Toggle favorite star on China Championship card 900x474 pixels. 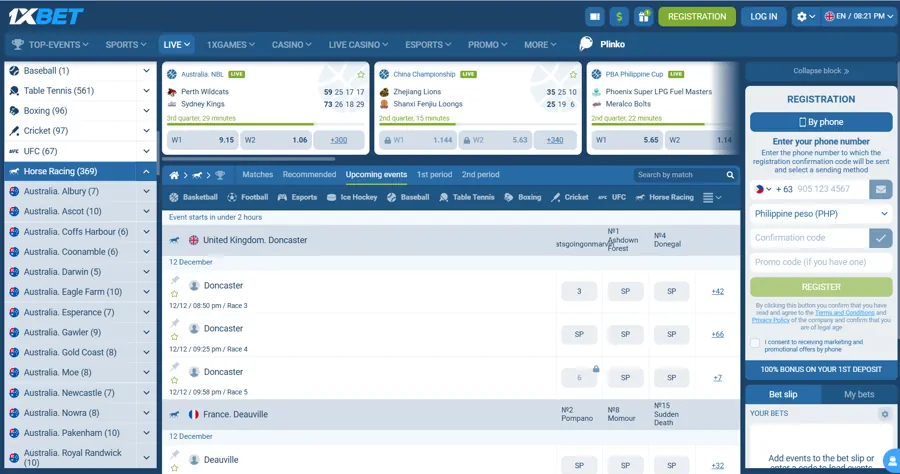pyautogui.click(x=573, y=75)
